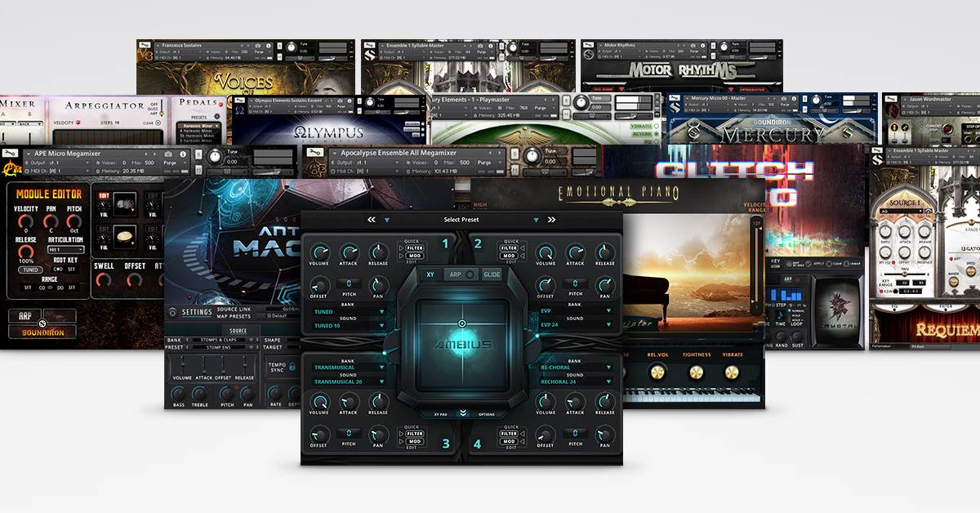Open layer 2 quick Mod edit in Ambius
Viewport: 980px width, 513px height.
click(510, 256)
